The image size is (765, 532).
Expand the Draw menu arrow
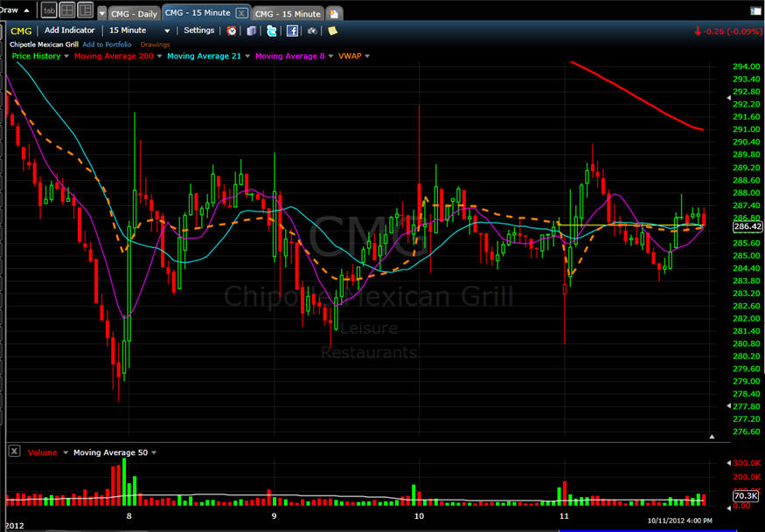[26, 10]
